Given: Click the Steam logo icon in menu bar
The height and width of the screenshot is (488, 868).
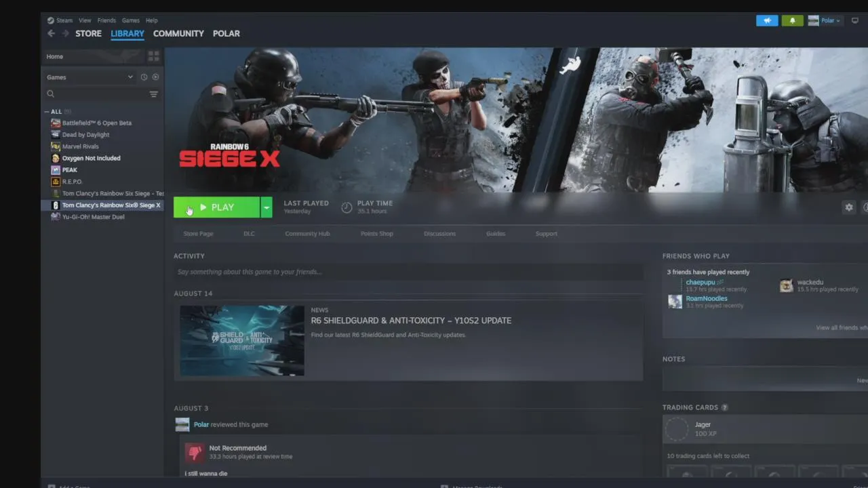Looking at the screenshot, I should [x=50, y=20].
